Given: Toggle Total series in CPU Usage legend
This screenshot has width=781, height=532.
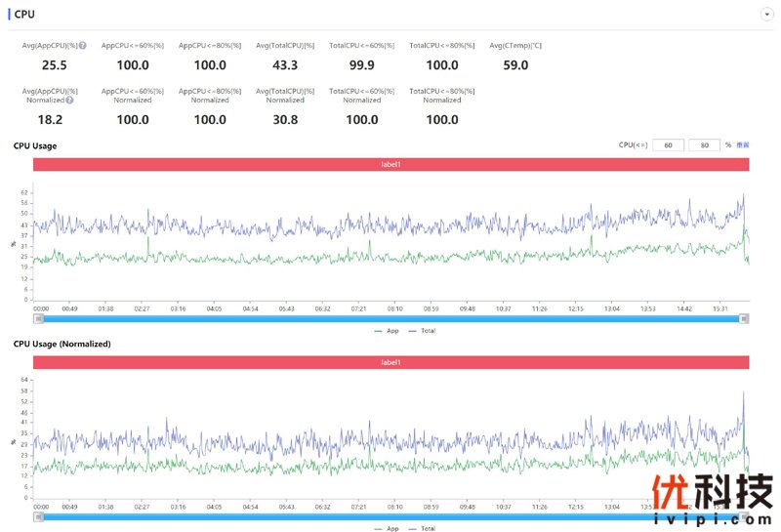Looking at the screenshot, I should coord(422,331).
